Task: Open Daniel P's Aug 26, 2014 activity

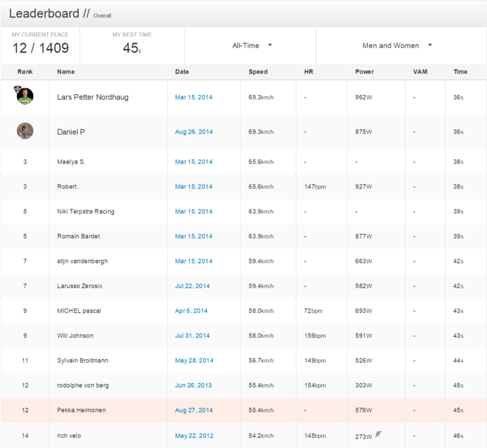Action: (194, 132)
